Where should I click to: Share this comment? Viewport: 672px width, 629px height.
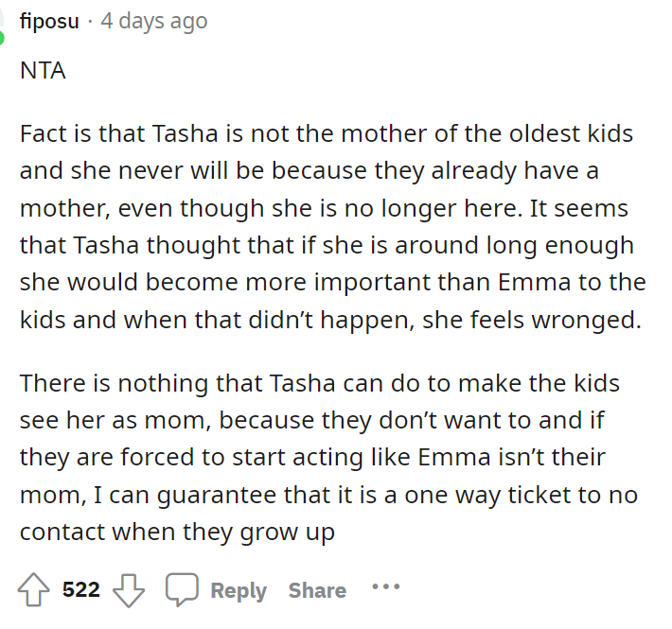[x=317, y=590]
